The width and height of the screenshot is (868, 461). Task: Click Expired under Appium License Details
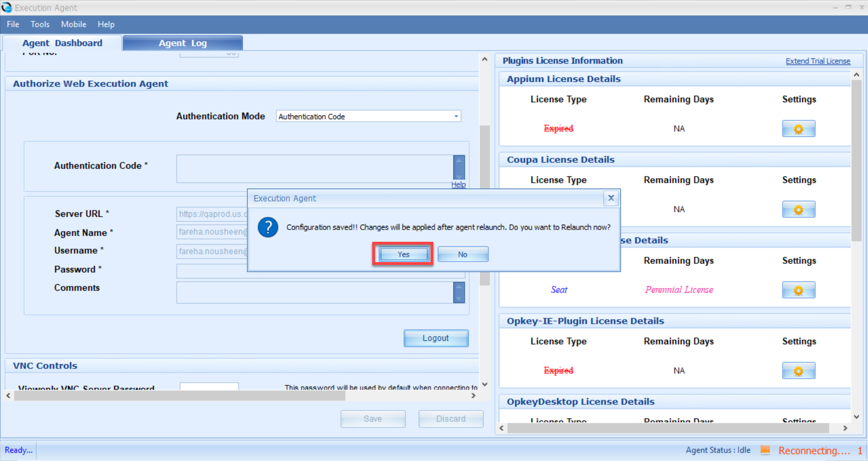click(558, 128)
